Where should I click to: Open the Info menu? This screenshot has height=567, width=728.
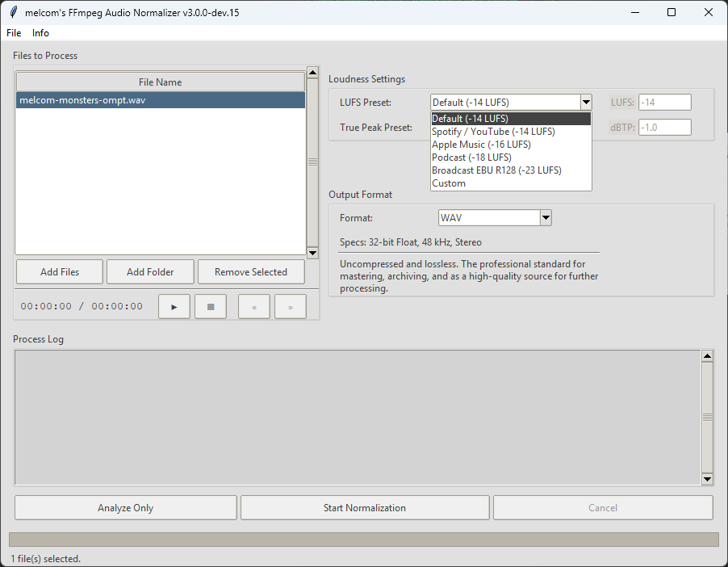point(40,33)
